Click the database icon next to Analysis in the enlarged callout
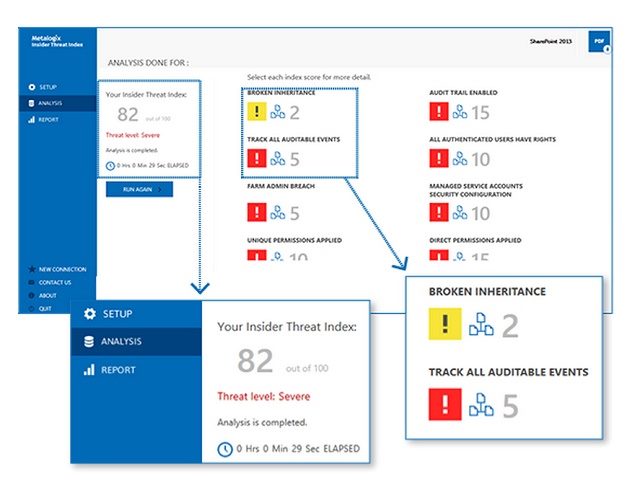This screenshot has width=640, height=480. coord(89,342)
